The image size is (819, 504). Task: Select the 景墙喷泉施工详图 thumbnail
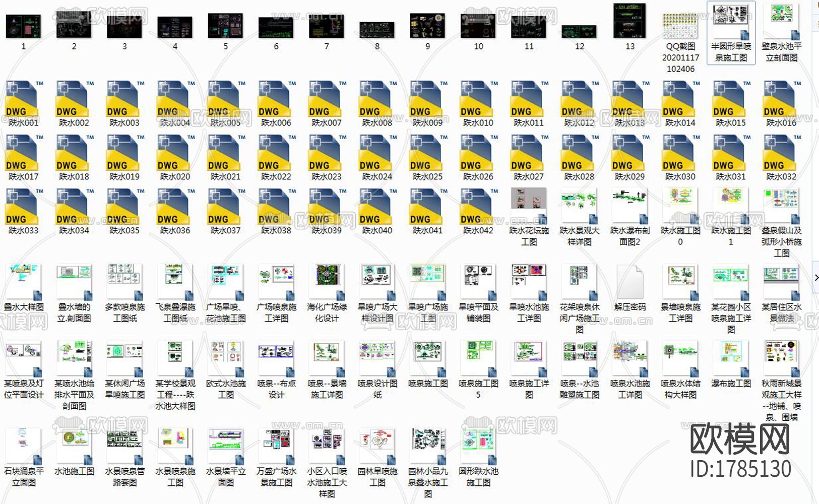[680, 282]
